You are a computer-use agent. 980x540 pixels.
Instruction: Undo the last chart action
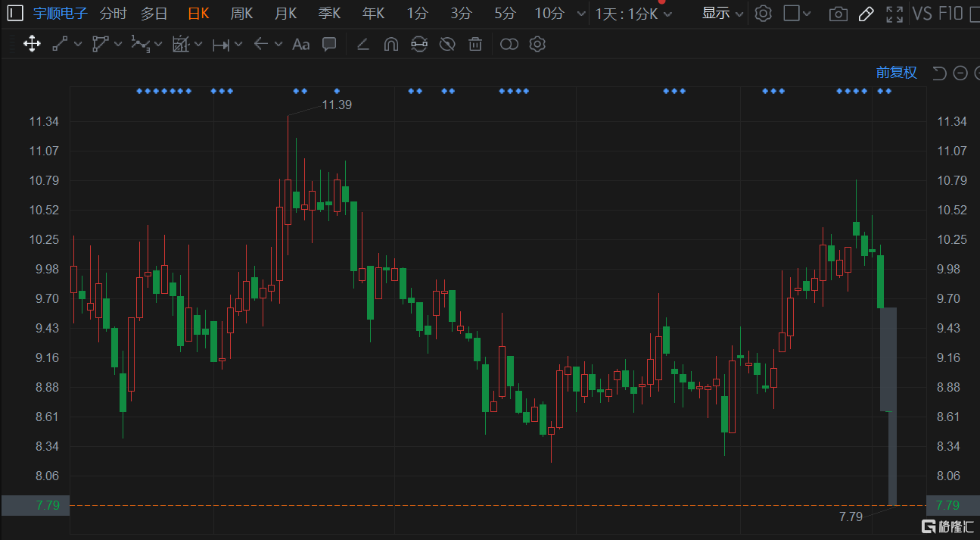coord(939,73)
